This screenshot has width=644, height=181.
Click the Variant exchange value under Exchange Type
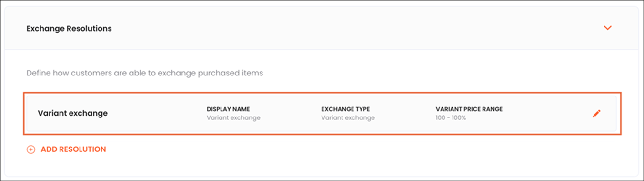(x=348, y=118)
